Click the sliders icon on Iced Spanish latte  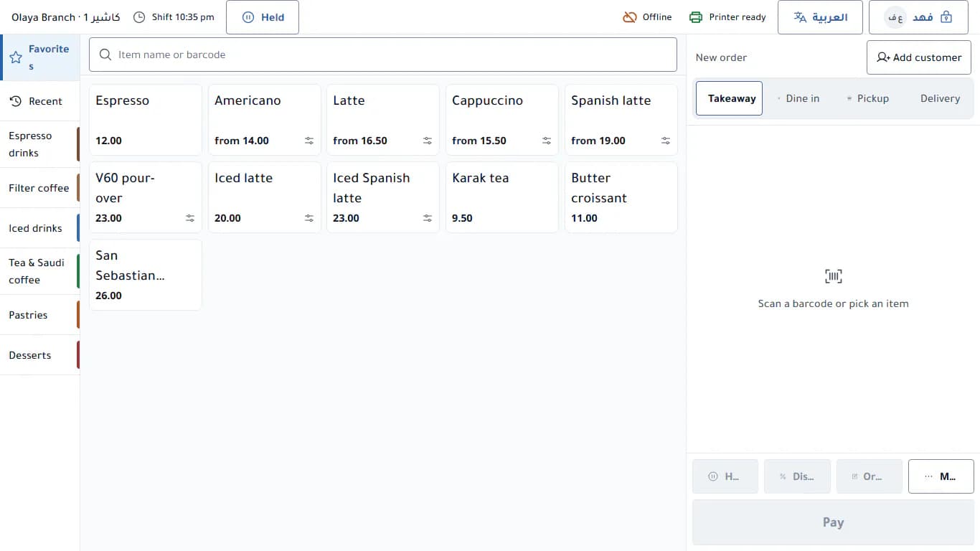pyautogui.click(x=428, y=218)
